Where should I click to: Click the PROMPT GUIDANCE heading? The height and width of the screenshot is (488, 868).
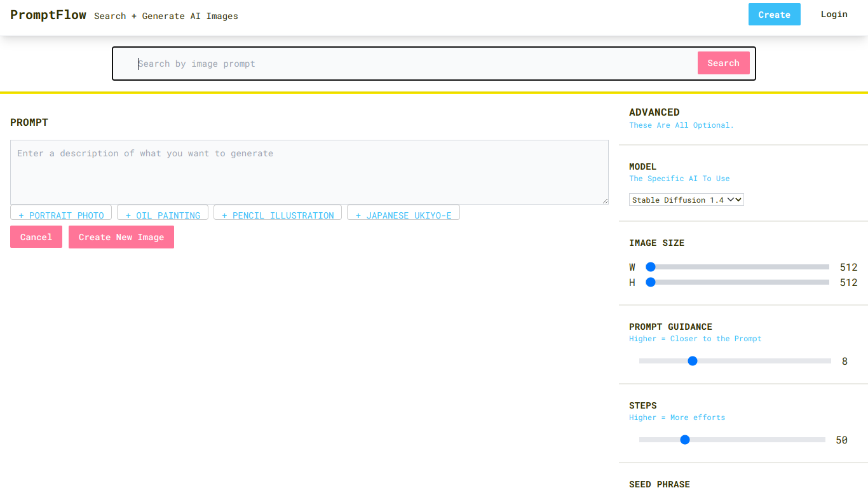pyautogui.click(x=670, y=327)
